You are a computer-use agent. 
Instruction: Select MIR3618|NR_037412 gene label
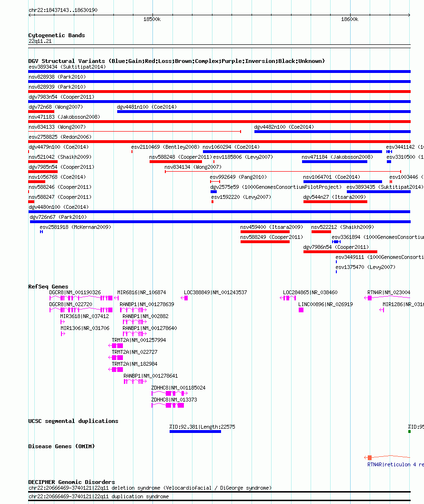(84, 316)
